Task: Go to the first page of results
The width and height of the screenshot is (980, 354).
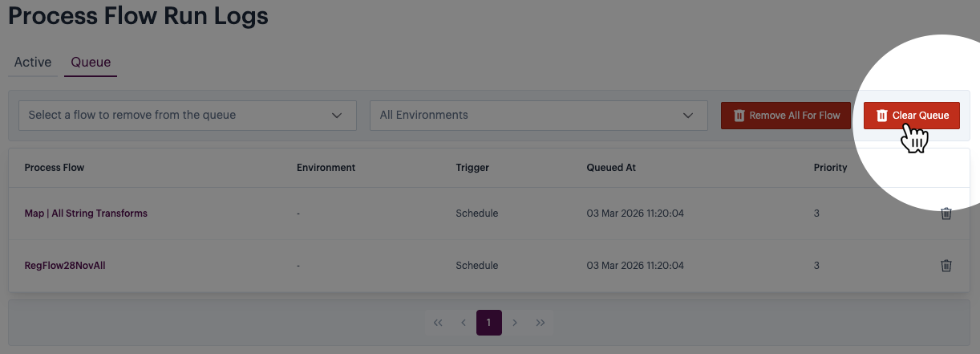Action: pyautogui.click(x=438, y=323)
